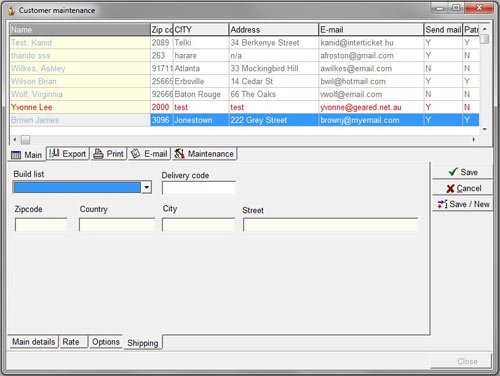Click the City input field
This screenshot has width=500, height=376.
[x=199, y=225]
